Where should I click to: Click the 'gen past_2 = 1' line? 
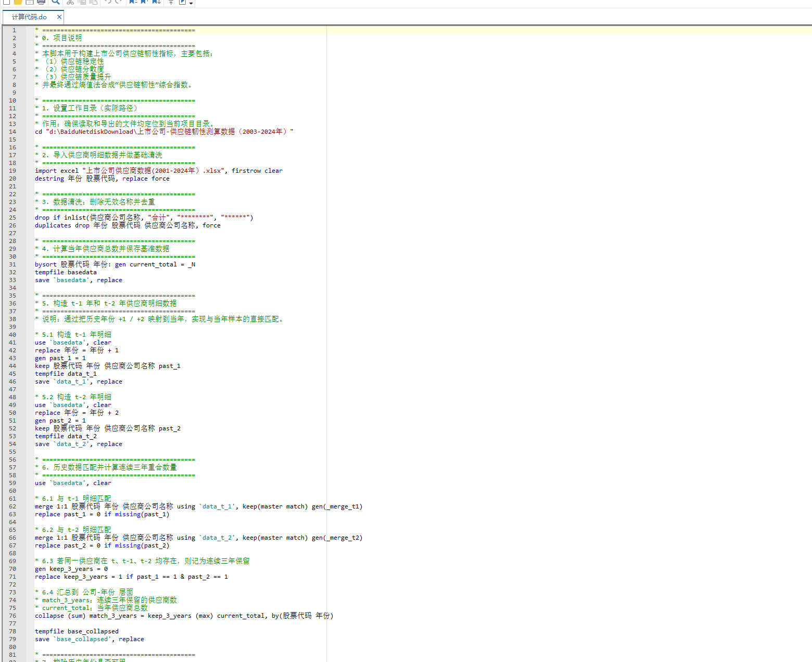[x=60, y=421]
